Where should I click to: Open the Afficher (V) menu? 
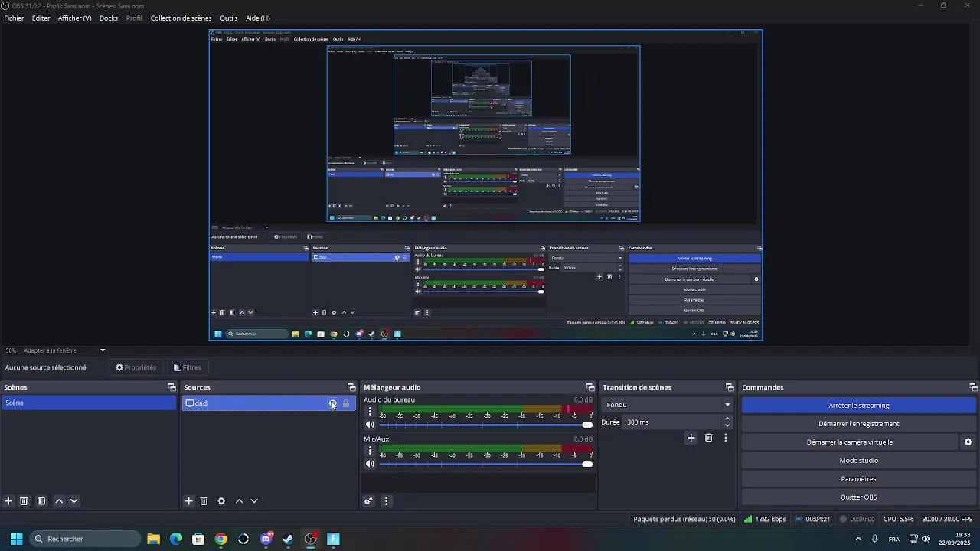74,18
